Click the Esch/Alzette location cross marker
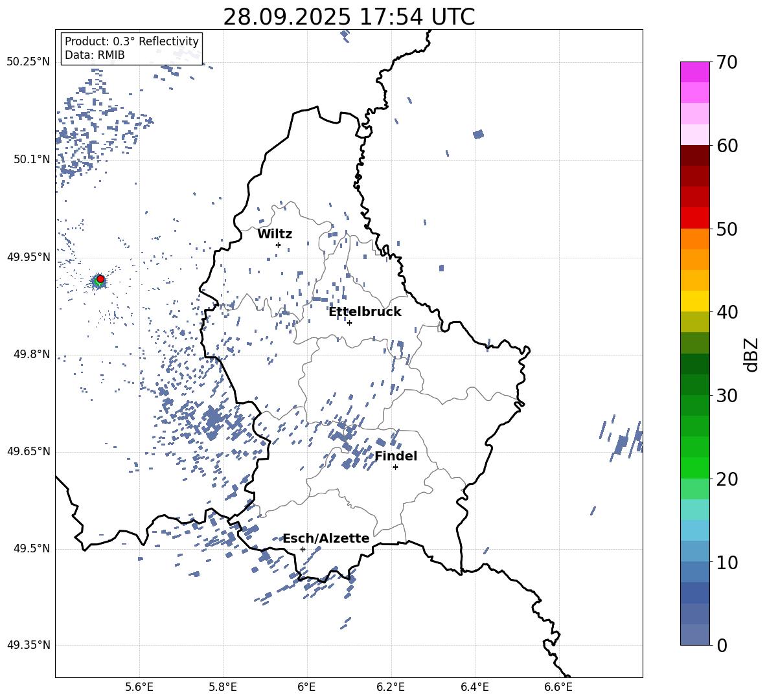Screen dimensions: 767x700 (x=303, y=549)
